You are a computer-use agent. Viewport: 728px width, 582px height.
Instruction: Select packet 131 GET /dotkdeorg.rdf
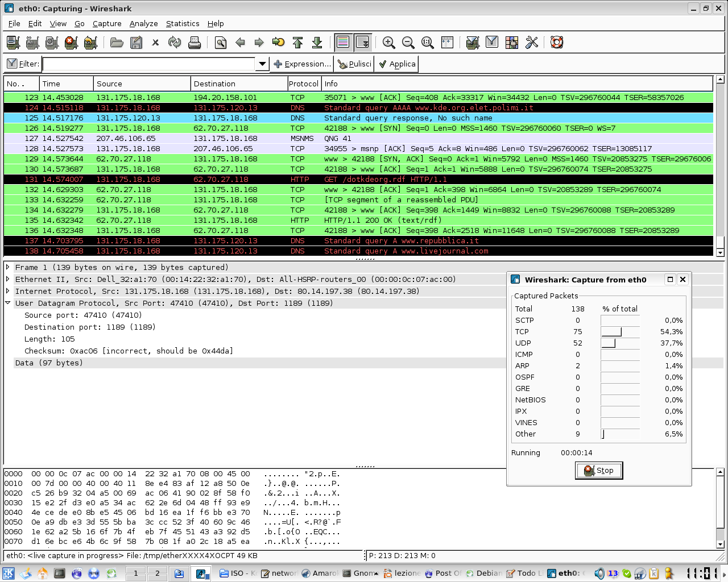pos(358,179)
